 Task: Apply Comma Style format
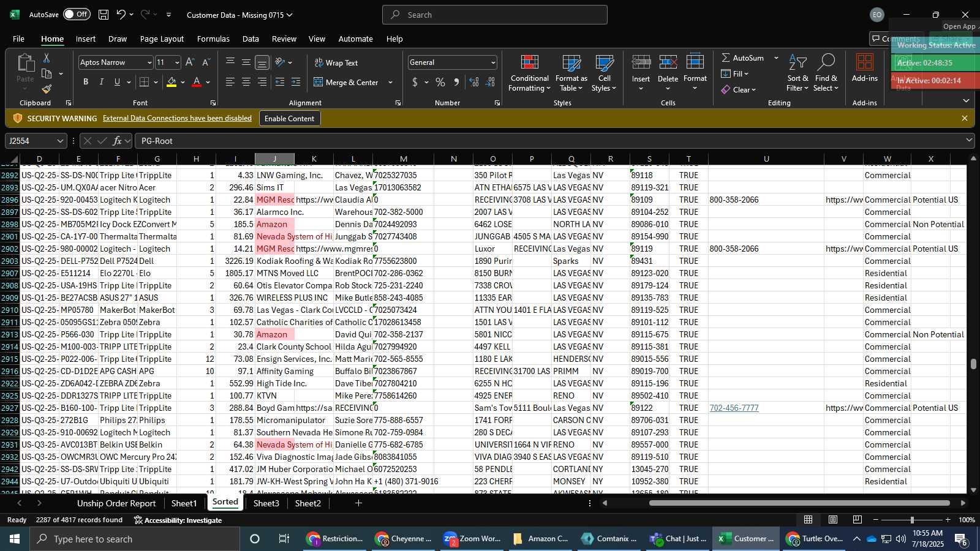tap(456, 82)
